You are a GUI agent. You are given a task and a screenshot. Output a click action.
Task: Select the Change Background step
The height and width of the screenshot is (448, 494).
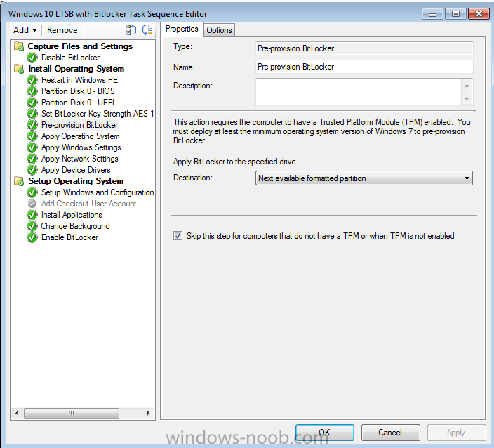(75, 226)
